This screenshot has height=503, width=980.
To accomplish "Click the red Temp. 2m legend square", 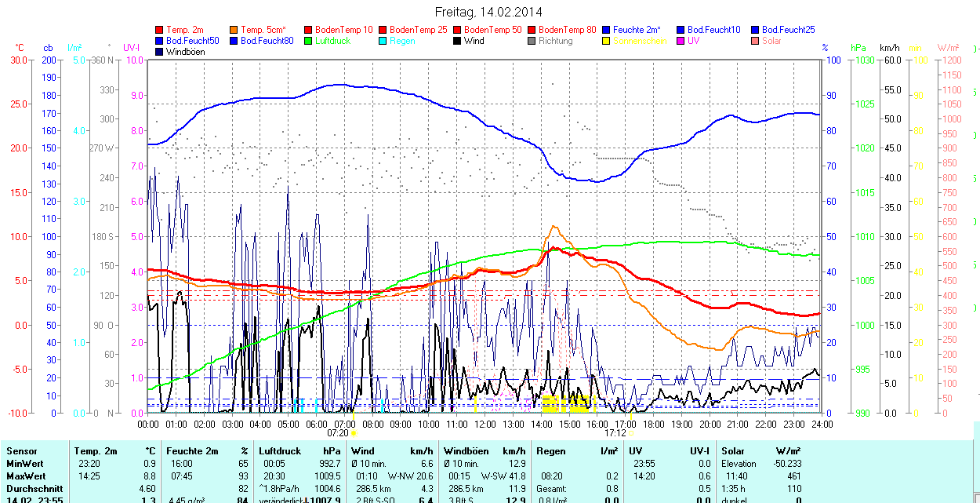I will (159, 30).
